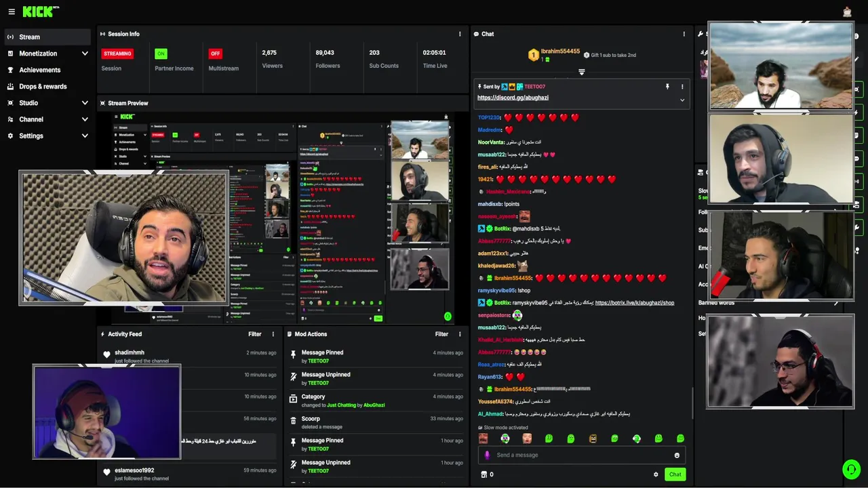Open Activity Feed kebab menu

[x=273, y=334]
